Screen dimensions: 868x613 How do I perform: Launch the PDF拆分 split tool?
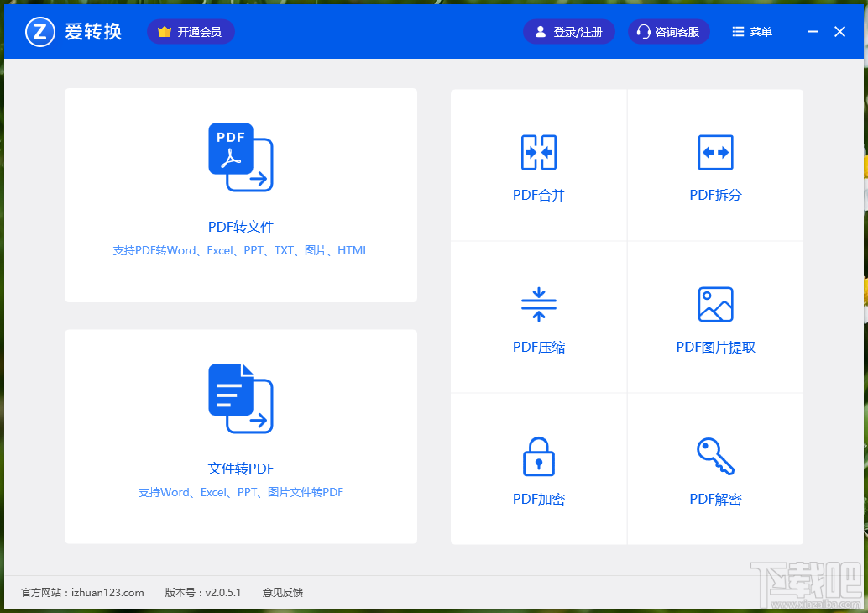coord(715,164)
